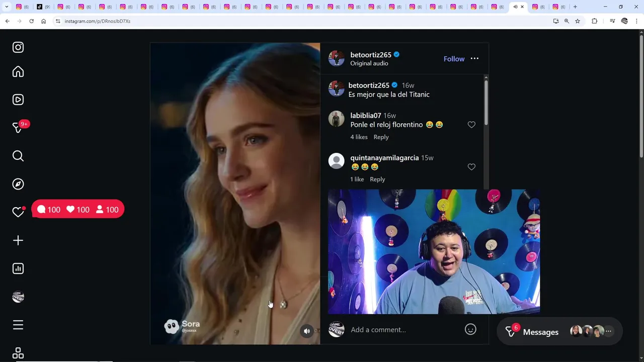The width and height of the screenshot is (644, 362).
Task: Bookmark this page star icon
Action: (578, 21)
